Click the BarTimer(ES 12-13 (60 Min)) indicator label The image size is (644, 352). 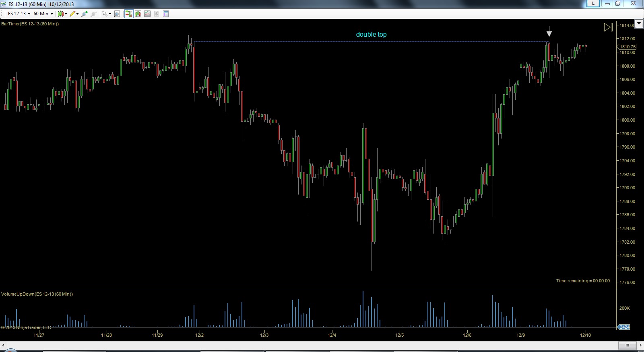tap(30, 24)
